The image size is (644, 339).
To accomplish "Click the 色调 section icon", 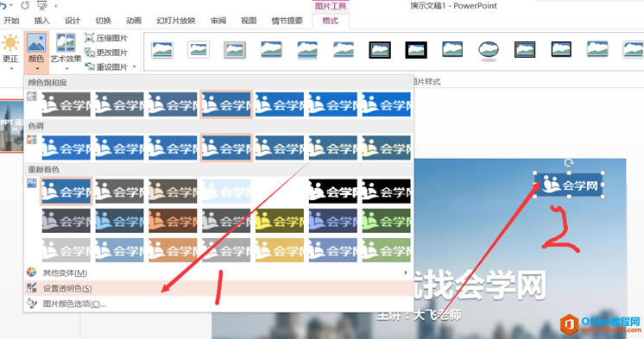I will point(32,140).
